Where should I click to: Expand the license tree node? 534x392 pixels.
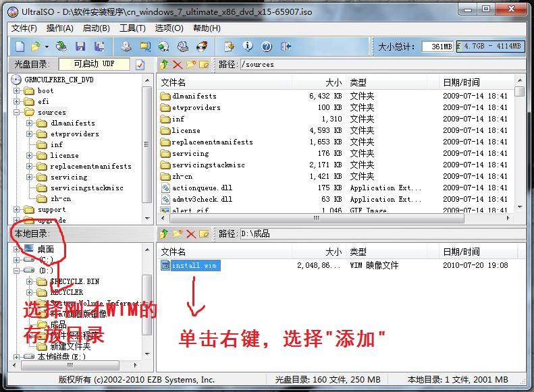click(29, 155)
